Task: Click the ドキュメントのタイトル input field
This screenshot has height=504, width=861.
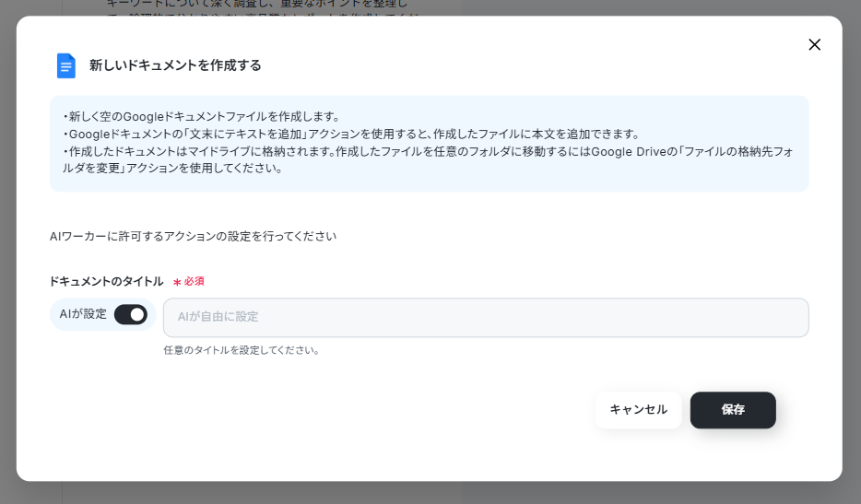Action: pyautogui.click(x=486, y=317)
